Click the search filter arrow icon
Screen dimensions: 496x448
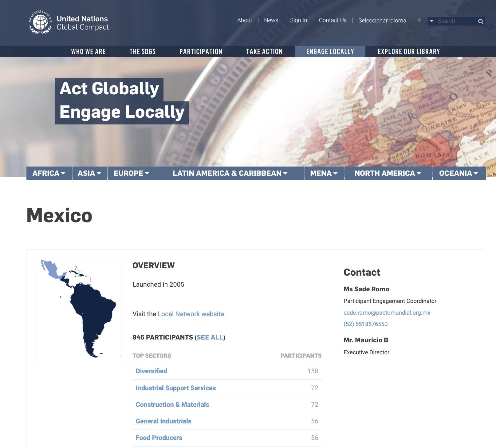[x=431, y=21]
